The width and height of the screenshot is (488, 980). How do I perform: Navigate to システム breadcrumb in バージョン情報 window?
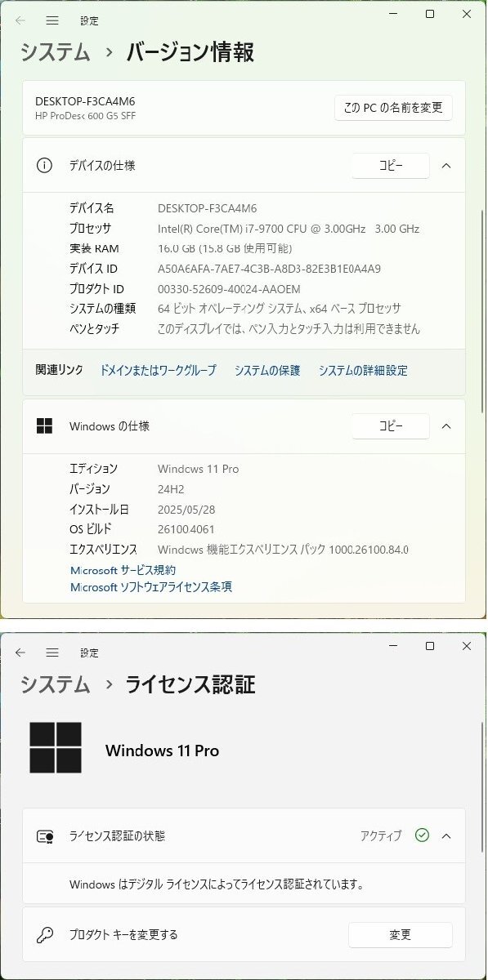click(56, 52)
